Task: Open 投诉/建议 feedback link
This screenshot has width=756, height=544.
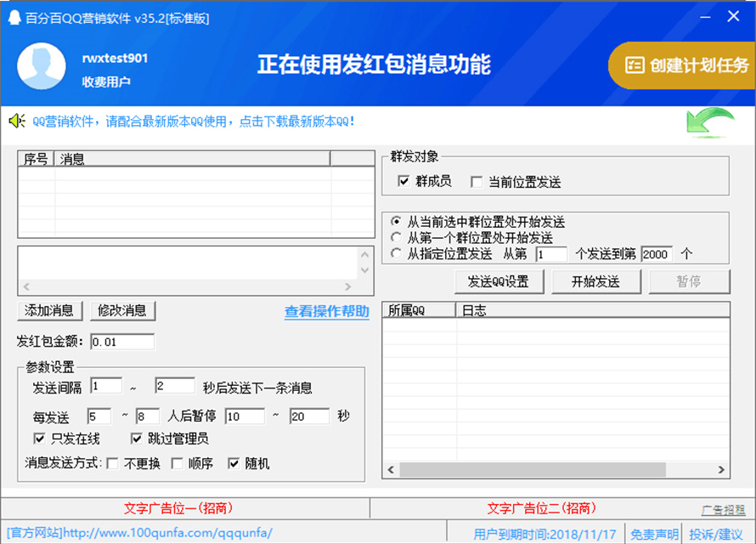Action: click(715, 535)
